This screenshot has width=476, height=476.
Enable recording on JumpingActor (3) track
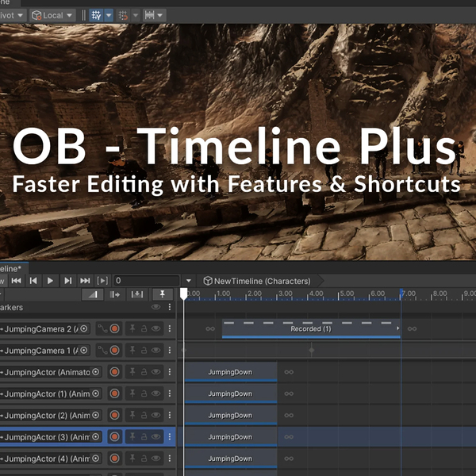114,436
